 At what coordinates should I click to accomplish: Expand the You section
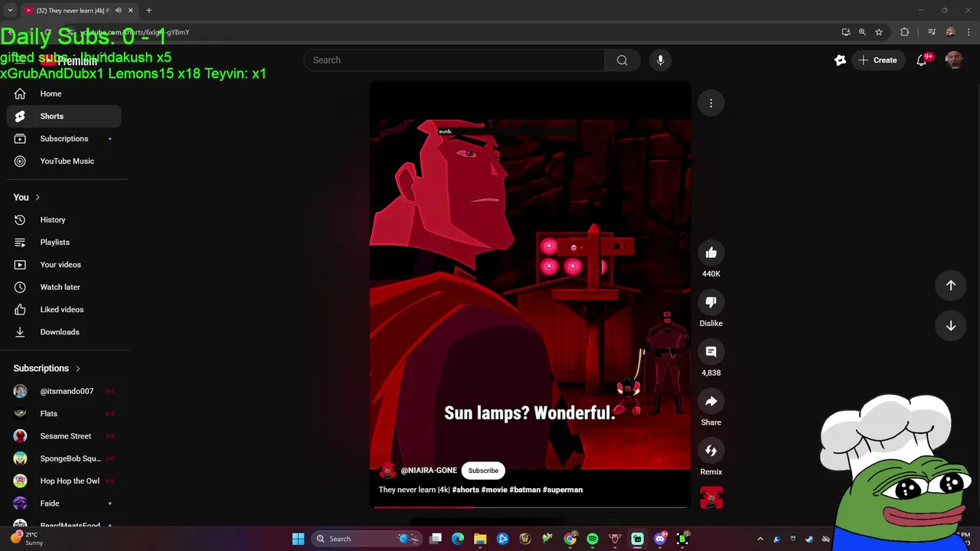pyautogui.click(x=27, y=197)
